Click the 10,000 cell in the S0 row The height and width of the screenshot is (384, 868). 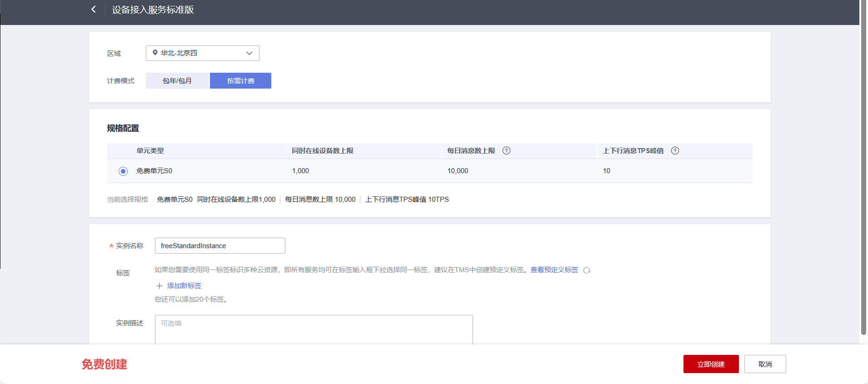pyautogui.click(x=458, y=171)
